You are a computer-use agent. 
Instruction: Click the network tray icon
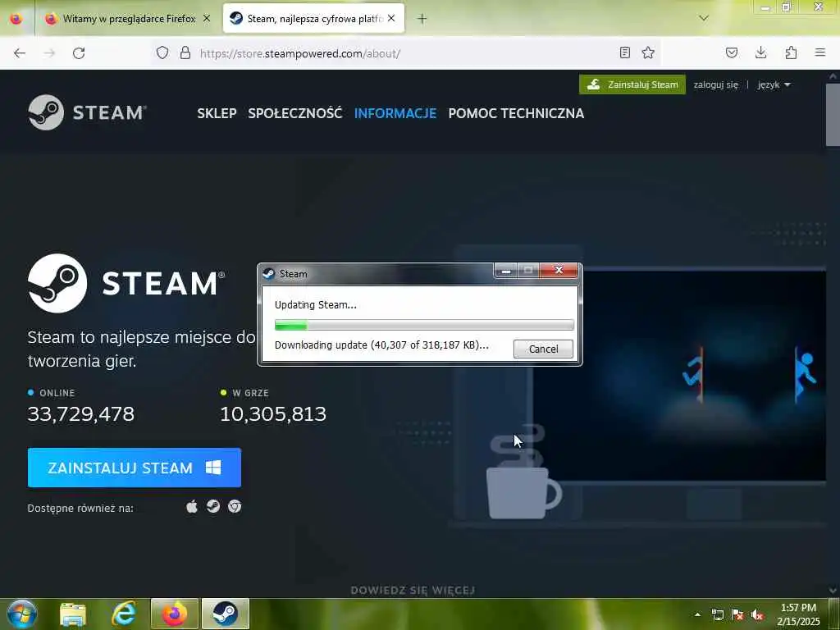[x=717, y=615]
